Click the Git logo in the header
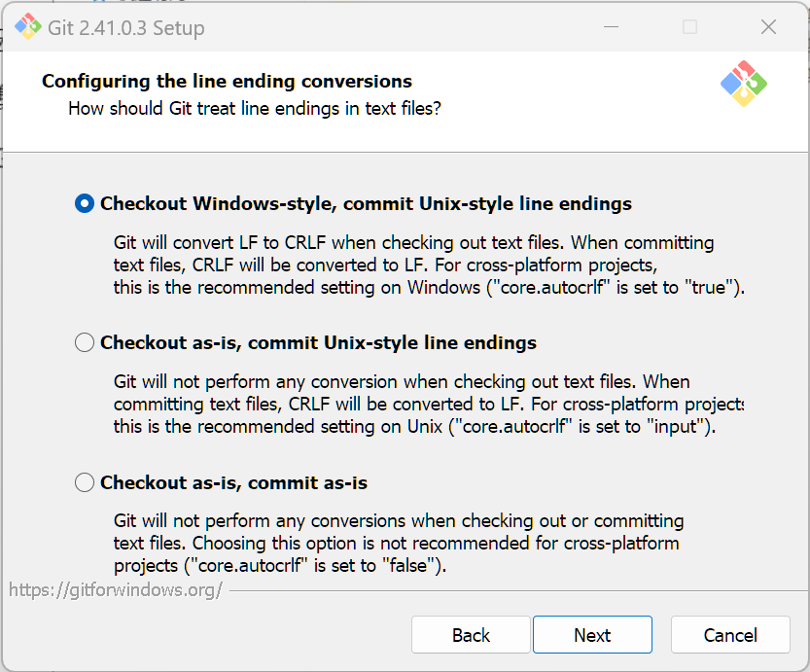Screen dimensions: 810x672 coord(744,84)
